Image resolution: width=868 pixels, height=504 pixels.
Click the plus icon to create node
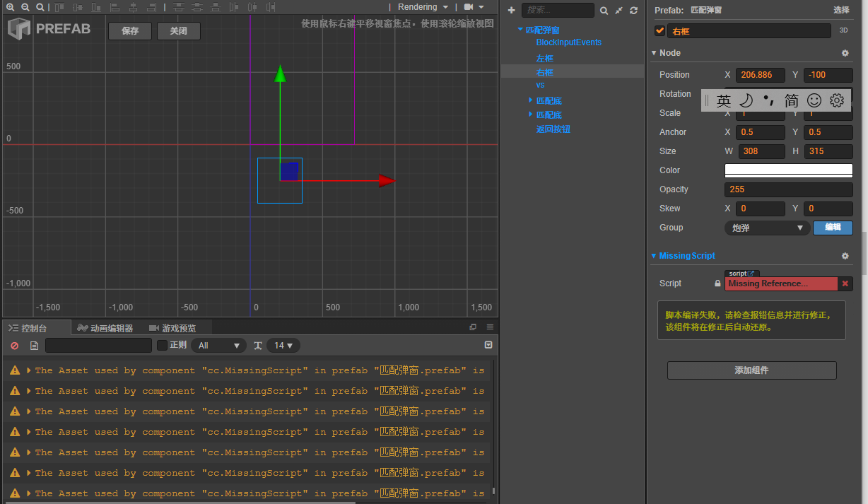click(x=512, y=11)
